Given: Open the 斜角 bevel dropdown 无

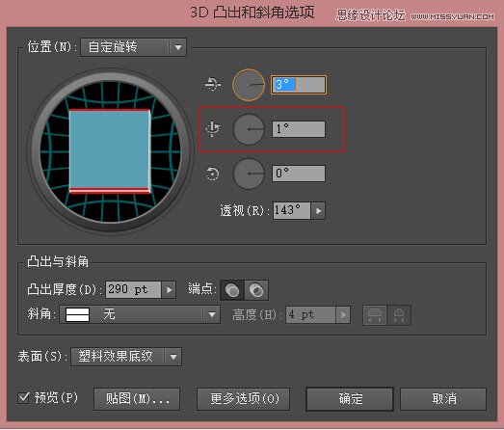Looking at the screenshot, I should coord(140,314).
